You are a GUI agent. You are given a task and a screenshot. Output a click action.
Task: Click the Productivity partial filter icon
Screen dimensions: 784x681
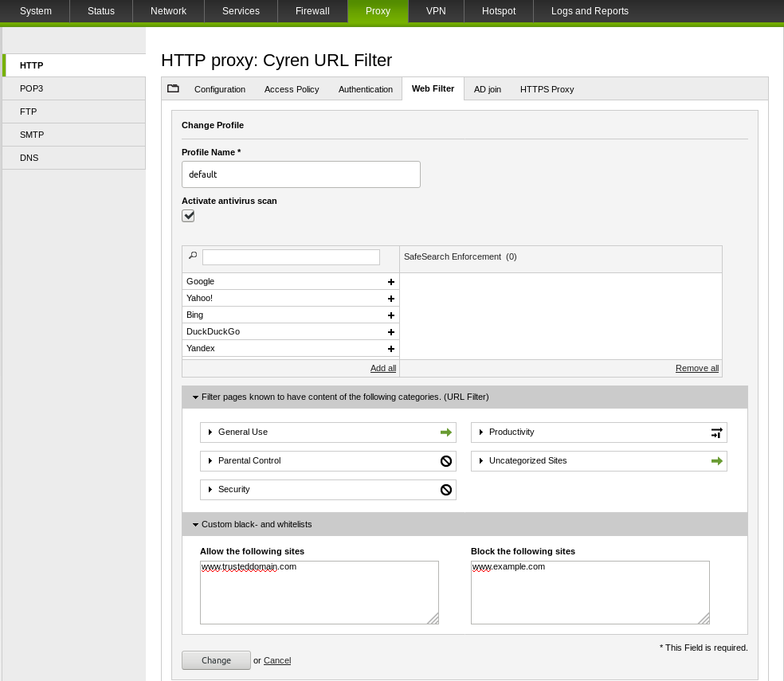(717, 432)
